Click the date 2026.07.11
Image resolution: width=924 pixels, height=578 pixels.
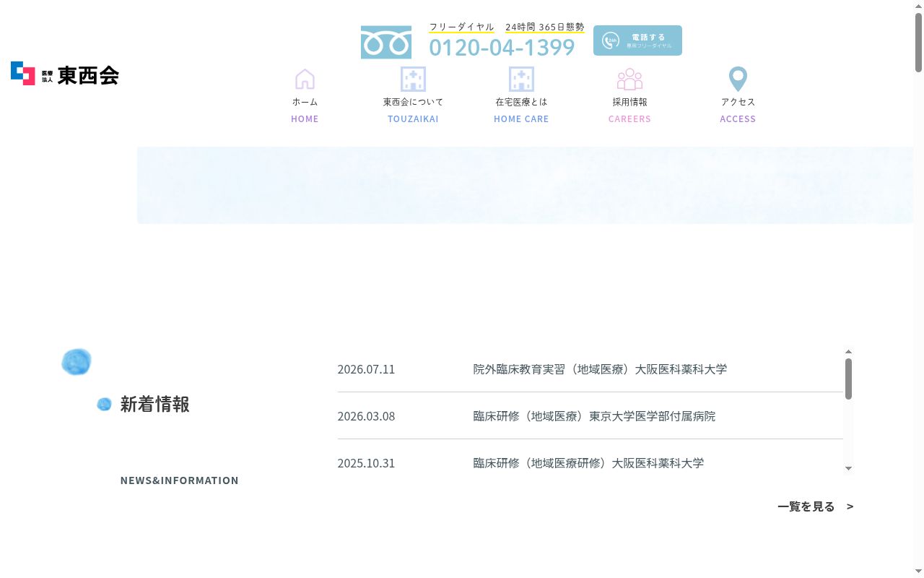[x=366, y=369]
